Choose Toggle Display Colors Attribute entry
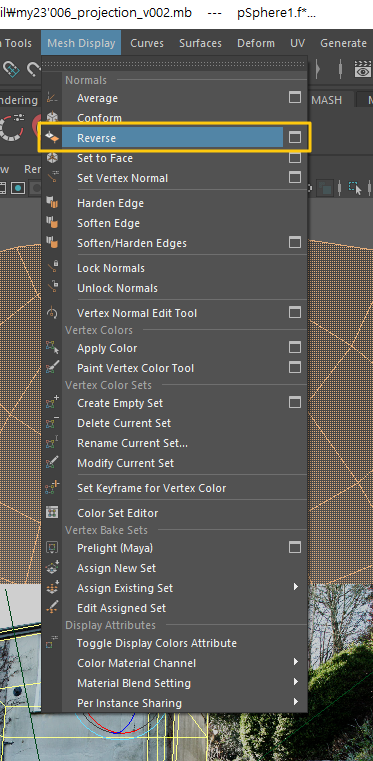373x761 pixels. (x=157, y=643)
